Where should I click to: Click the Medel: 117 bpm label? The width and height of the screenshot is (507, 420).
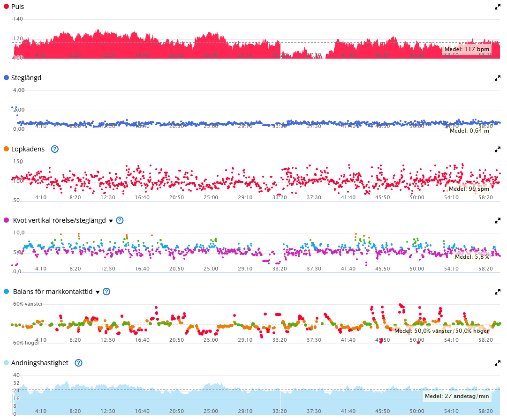click(467, 49)
